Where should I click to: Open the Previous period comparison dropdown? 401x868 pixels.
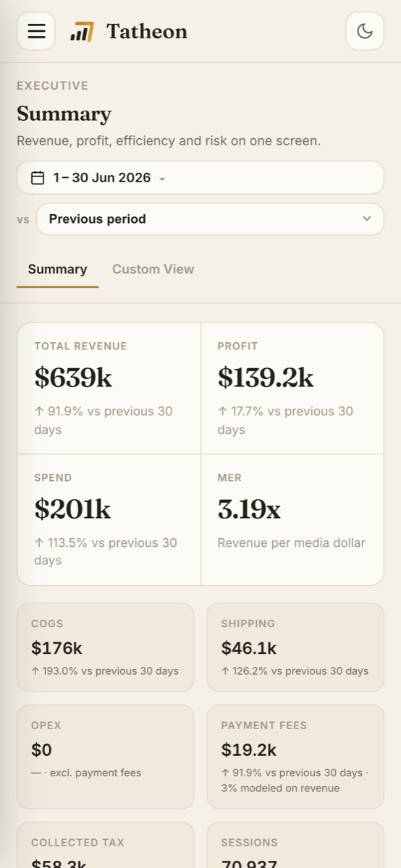(210, 219)
